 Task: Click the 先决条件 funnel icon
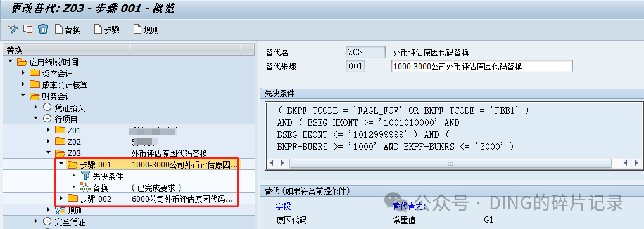85,176
